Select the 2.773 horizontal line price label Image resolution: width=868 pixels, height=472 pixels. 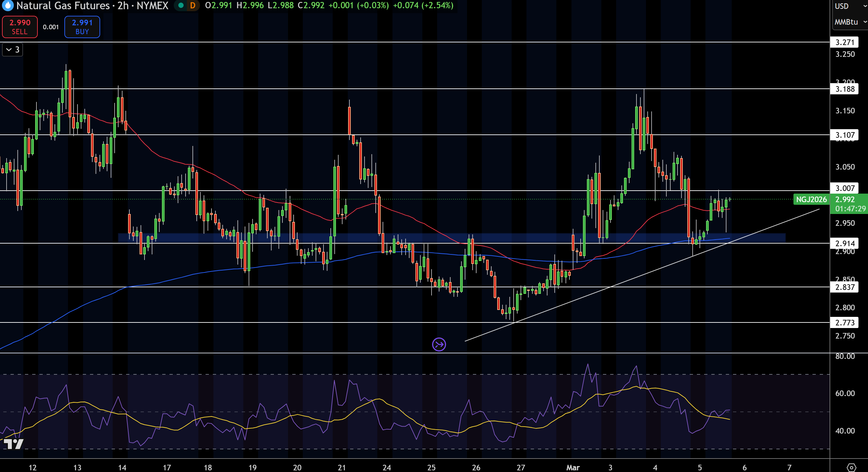coord(845,323)
